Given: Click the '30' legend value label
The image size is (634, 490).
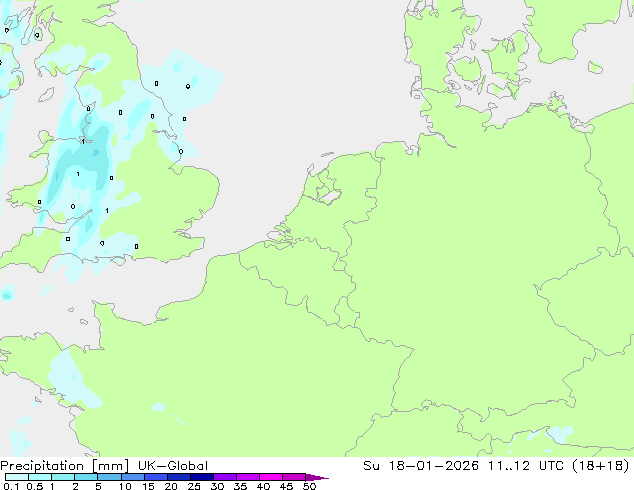Looking at the screenshot, I should click(x=217, y=486).
